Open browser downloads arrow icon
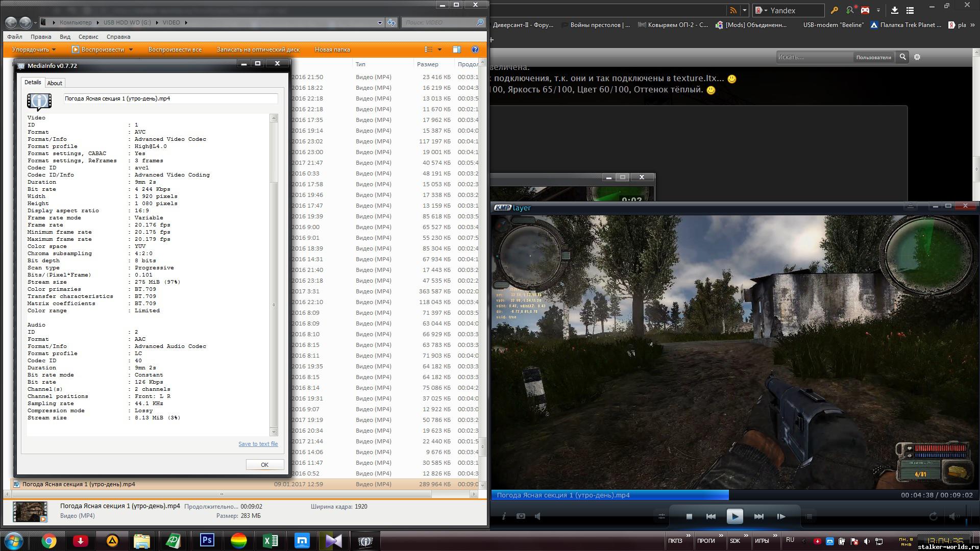Screen dimensions: 980x551 (895, 10)
